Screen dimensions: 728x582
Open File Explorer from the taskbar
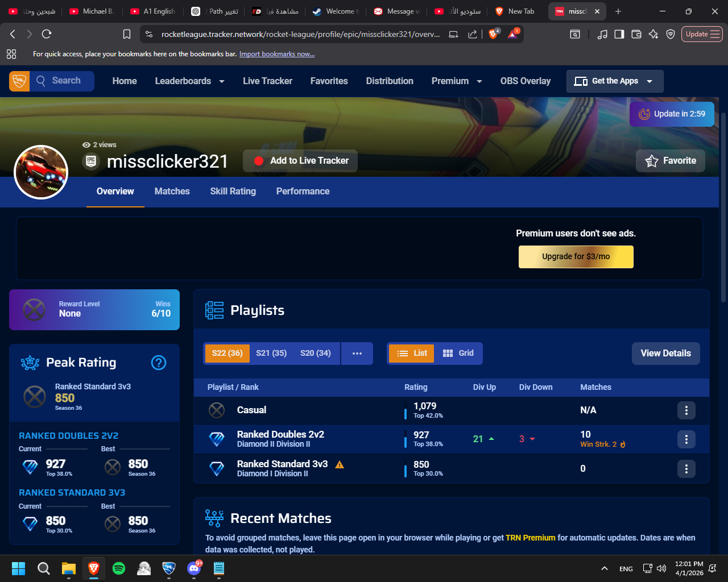click(69, 568)
